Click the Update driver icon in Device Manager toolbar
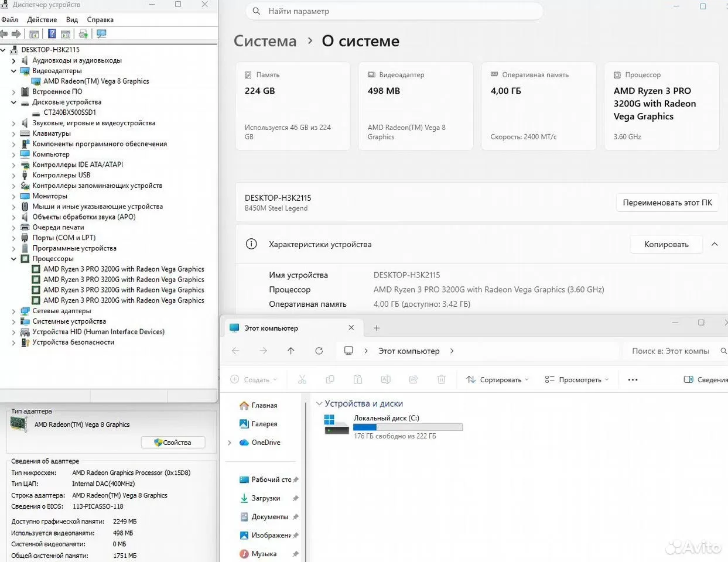Viewport: 728px width, 562px height. point(83,34)
